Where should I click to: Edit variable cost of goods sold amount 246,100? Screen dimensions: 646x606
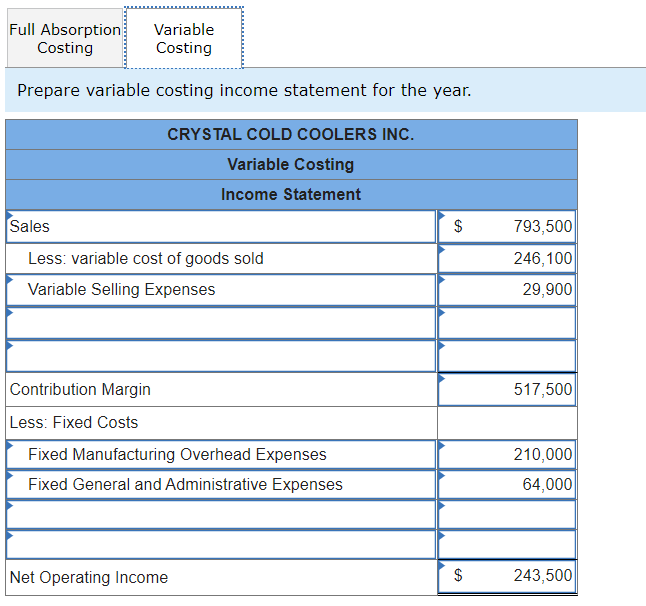507,259
